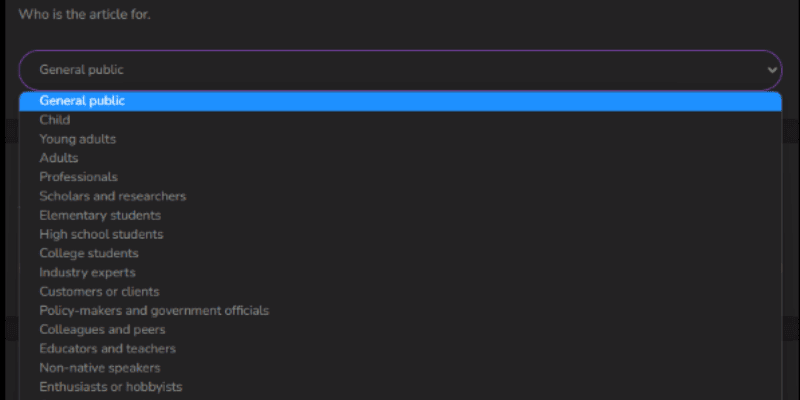Image resolution: width=800 pixels, height=400 pixels.
Task: Choose High school students
Action: point(400,235)
